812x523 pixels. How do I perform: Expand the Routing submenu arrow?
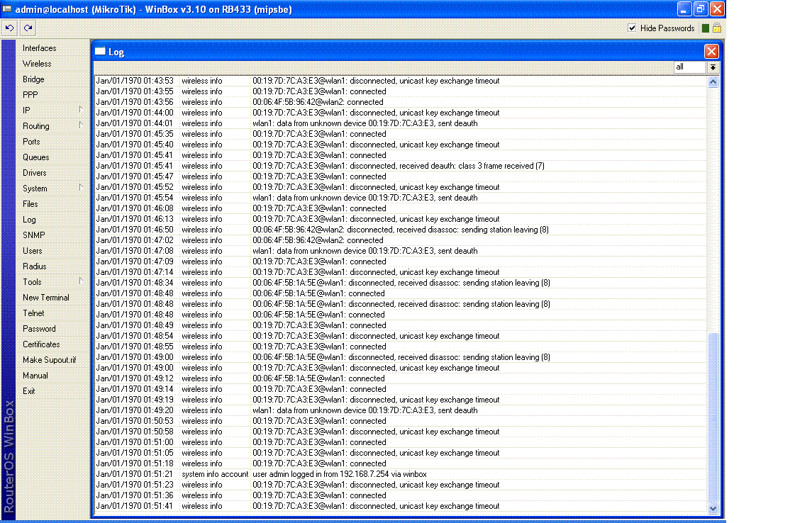pos(81,125)
